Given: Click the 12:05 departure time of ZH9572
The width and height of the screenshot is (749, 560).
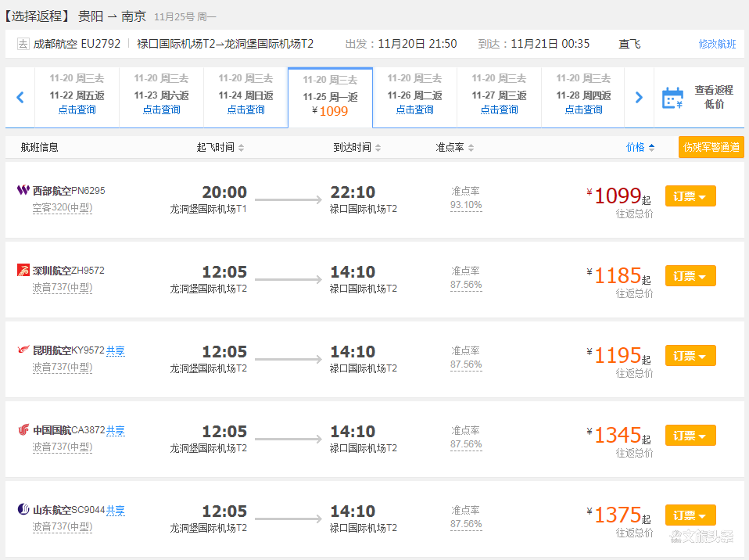Looking at the screenshot, I should click(x=224, y=272).
